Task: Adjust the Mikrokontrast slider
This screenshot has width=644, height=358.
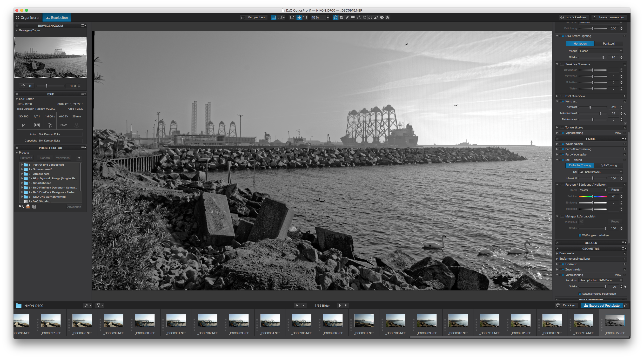Action: click(x=600, y=114)
